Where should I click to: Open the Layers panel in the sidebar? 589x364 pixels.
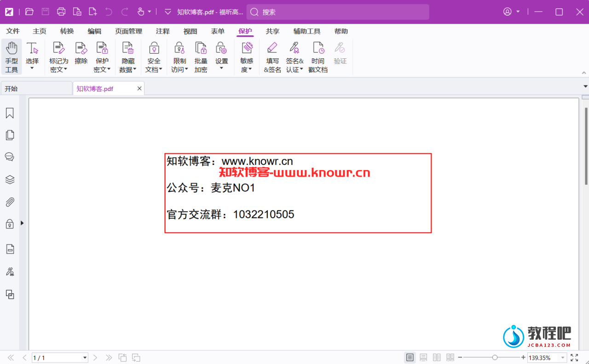point(10,179)
